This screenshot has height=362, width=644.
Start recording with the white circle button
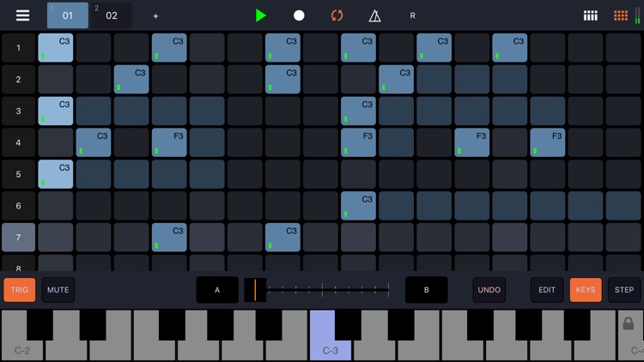pyautogui.click(x=299, y=15)
